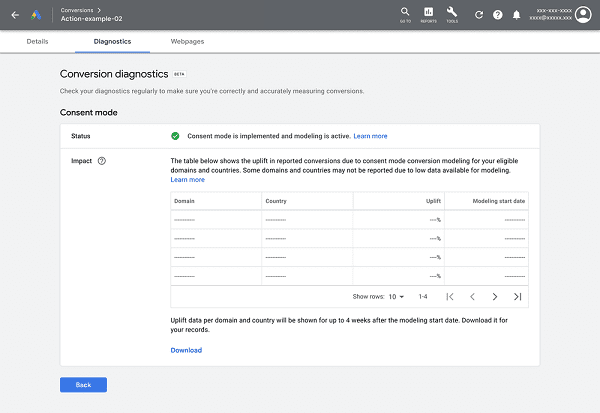Click the Google Ads logo
The width and height of the screenshot is (600, 413).
tap(37, 15)
